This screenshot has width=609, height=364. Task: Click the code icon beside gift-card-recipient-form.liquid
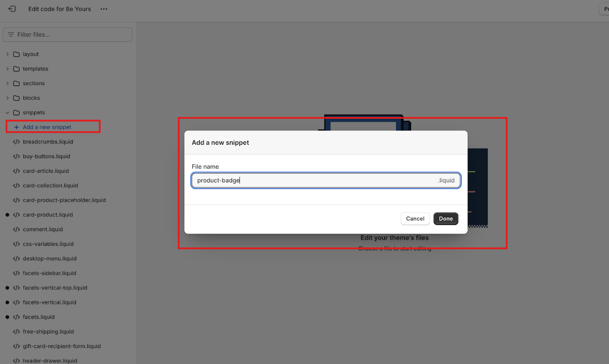pyautogui.click(x=16, y=346)
